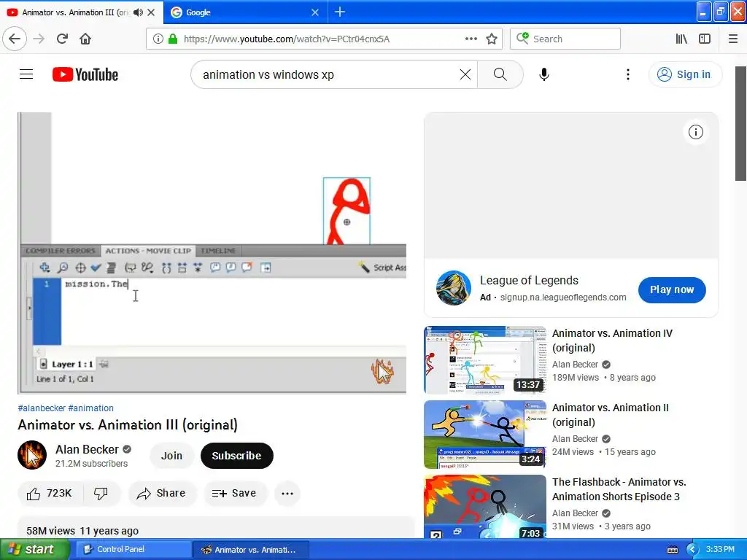Open a new browser tab
This screenshot has width=747, height=560.
[340, 12]
